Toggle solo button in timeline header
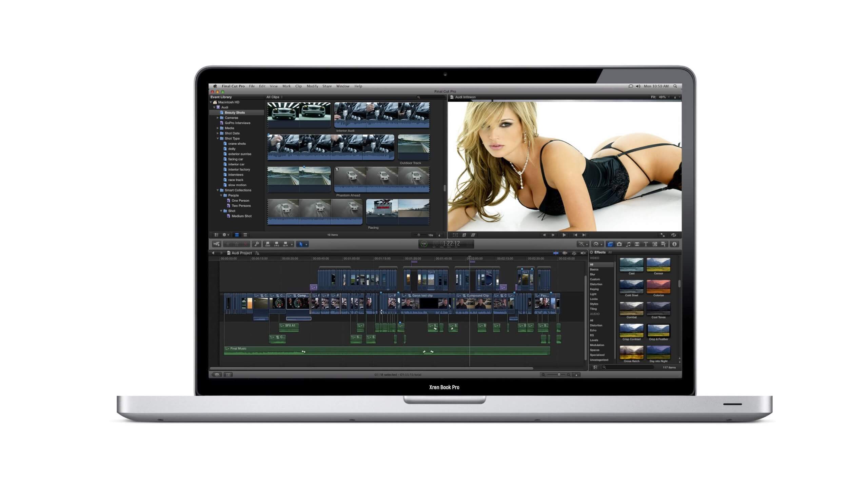This screenshot has width=868, height=488. (x=574, y=253)
